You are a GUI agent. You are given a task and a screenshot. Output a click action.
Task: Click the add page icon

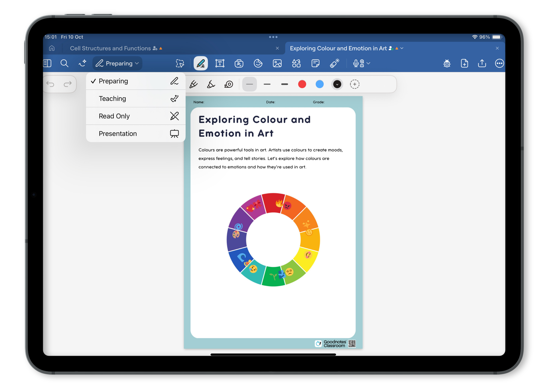464,63
